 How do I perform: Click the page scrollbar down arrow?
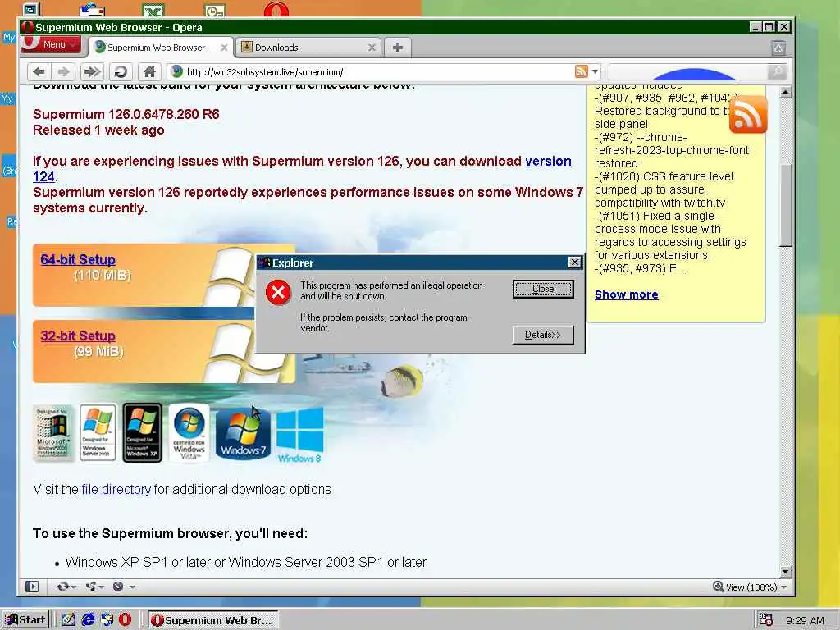click(x=785, y=571)
